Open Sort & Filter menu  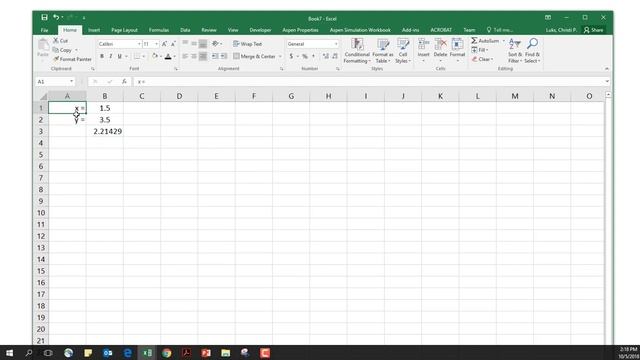(x=515, y=51)
